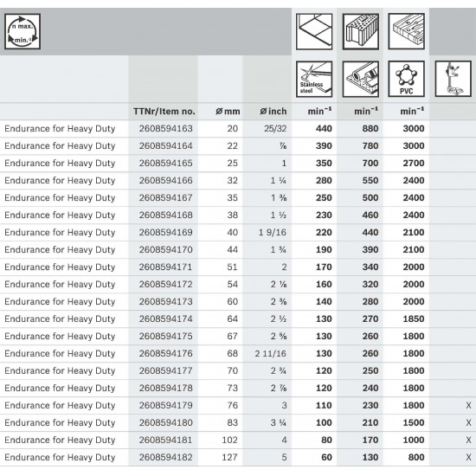Viewport: 476px width, 476px height.
Task: Select the X mark for the 102 mm row
Action: [468, 440]
